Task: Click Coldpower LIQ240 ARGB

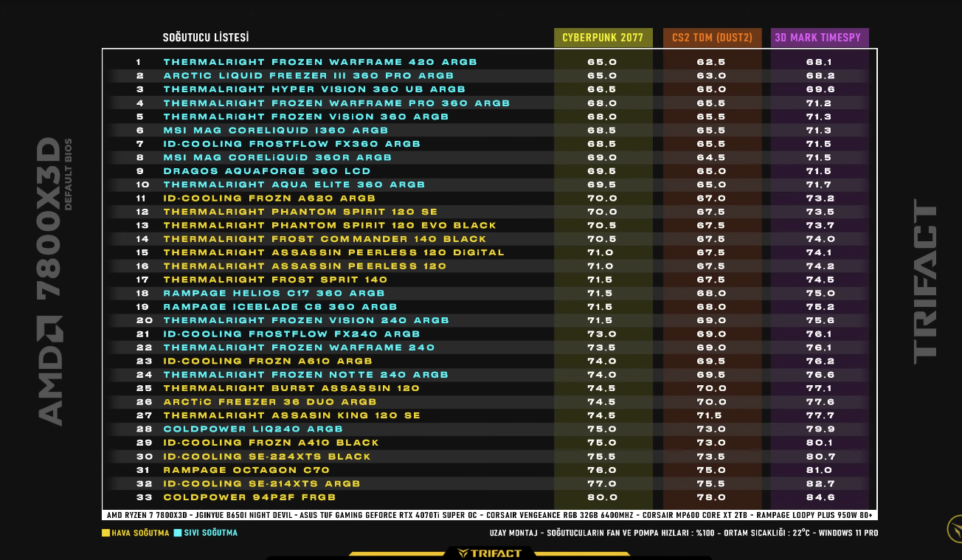Action: click(253, 429)
